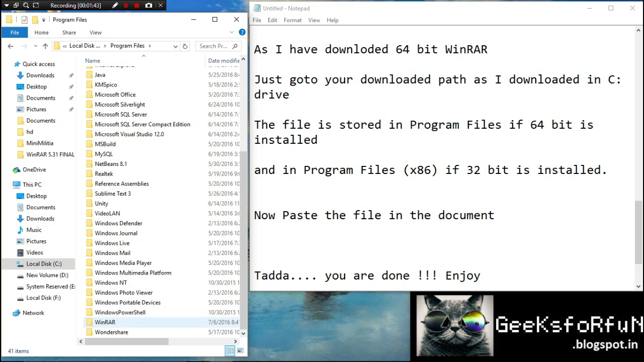
Task: Stop the screen recording with red square
Action: (x=136, y=6)
